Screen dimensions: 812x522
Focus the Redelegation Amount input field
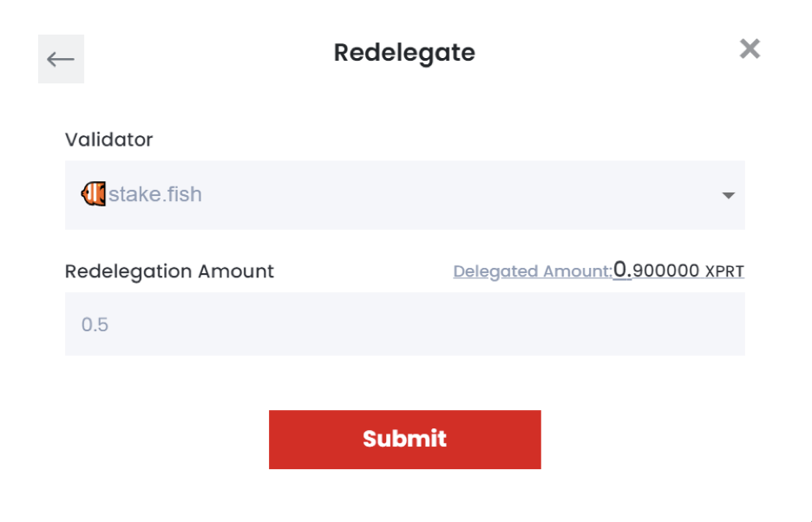point(405,324)
